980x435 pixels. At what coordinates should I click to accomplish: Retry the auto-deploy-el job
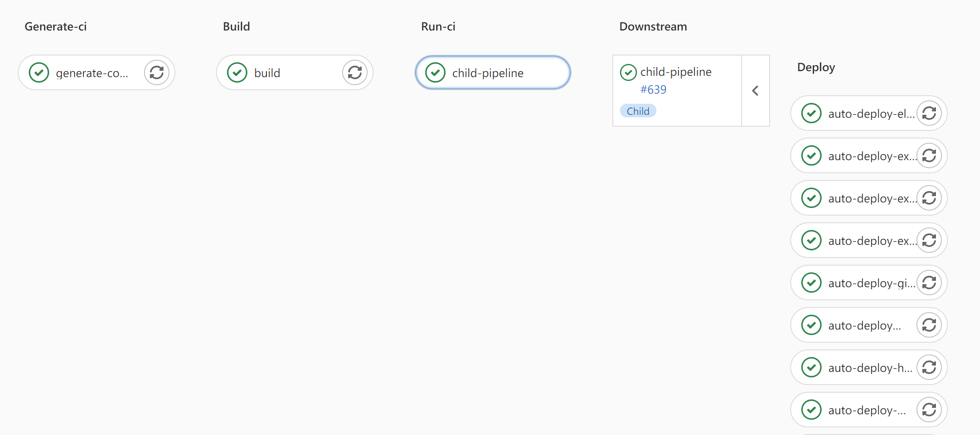[929, 113]
